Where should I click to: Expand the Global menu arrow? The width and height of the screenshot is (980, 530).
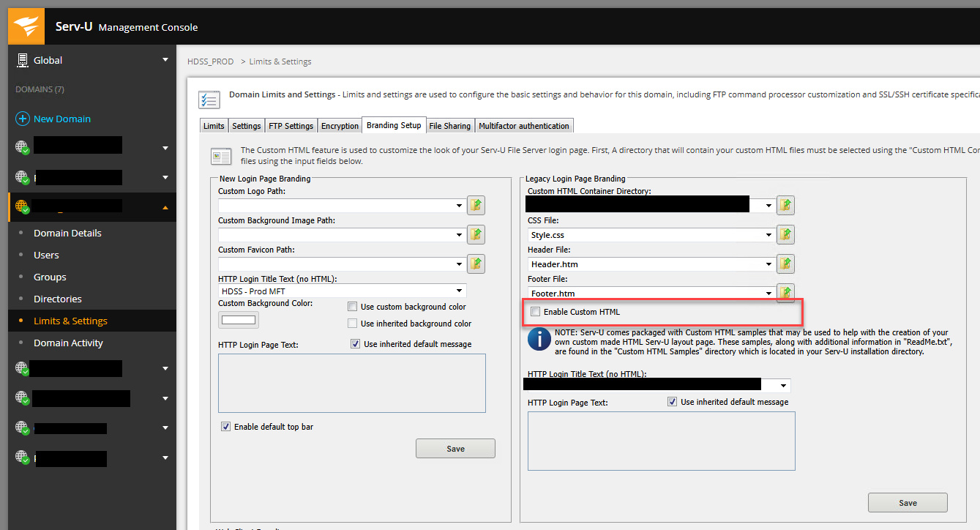[x=165, y=60]
